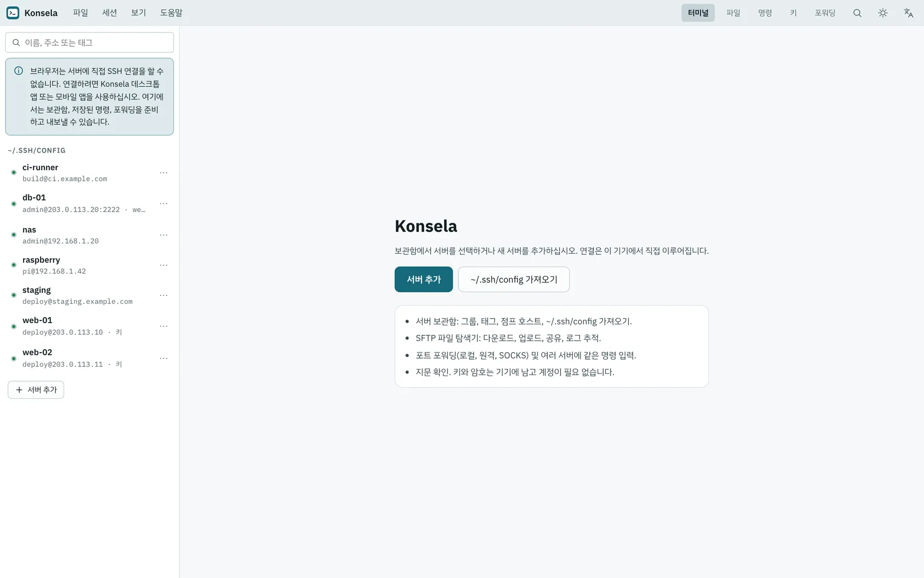
Task: Click the ~/.SSH/CONFIG group header
Action: pyautogui.click(x=36, y=151)
